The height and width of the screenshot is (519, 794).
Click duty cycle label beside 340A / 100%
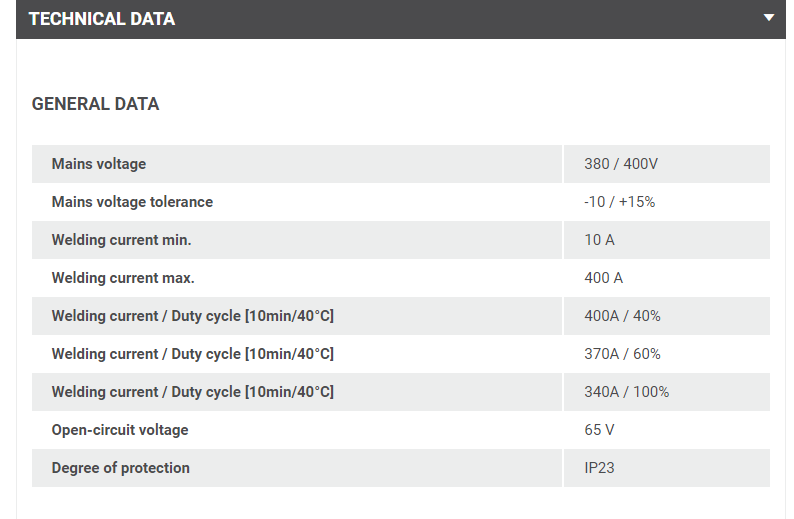pos(192,392)
